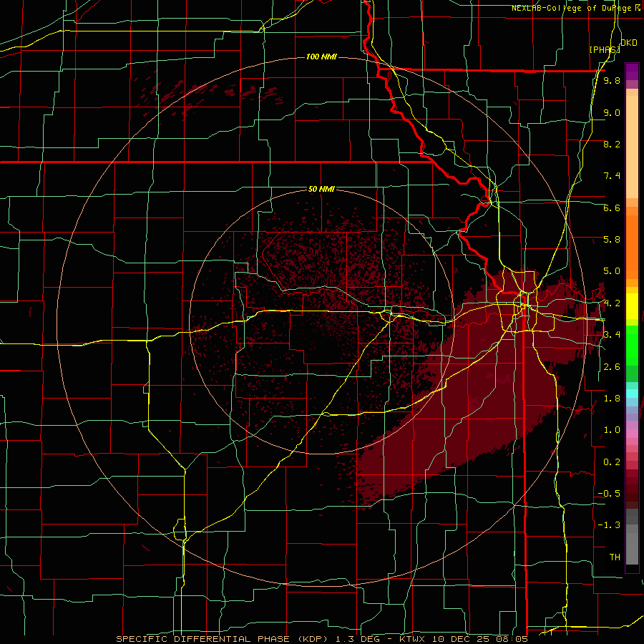Pick the bright yellow color bar segment
The height and width of the screenshot is (644, 644).
click(x=632, y=306)
